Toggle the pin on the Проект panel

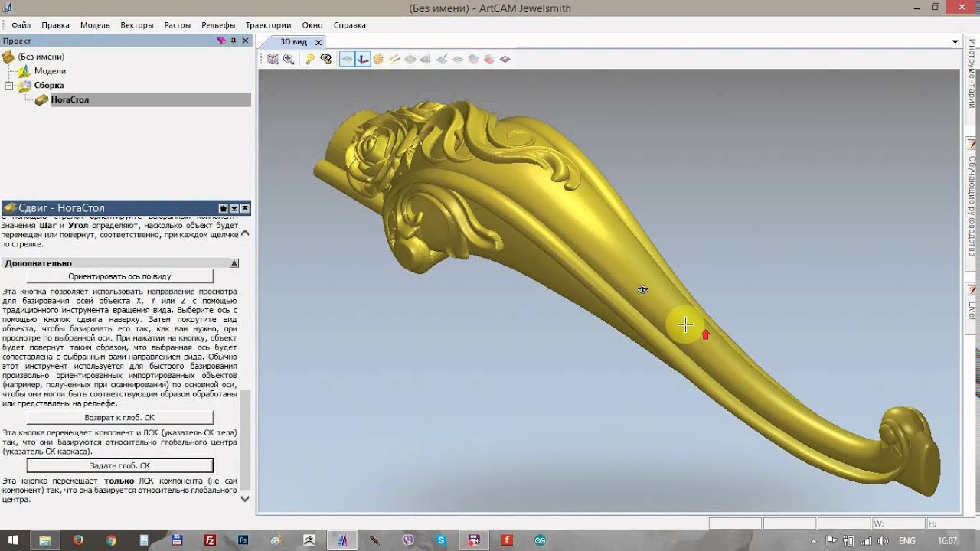[234, 41]
